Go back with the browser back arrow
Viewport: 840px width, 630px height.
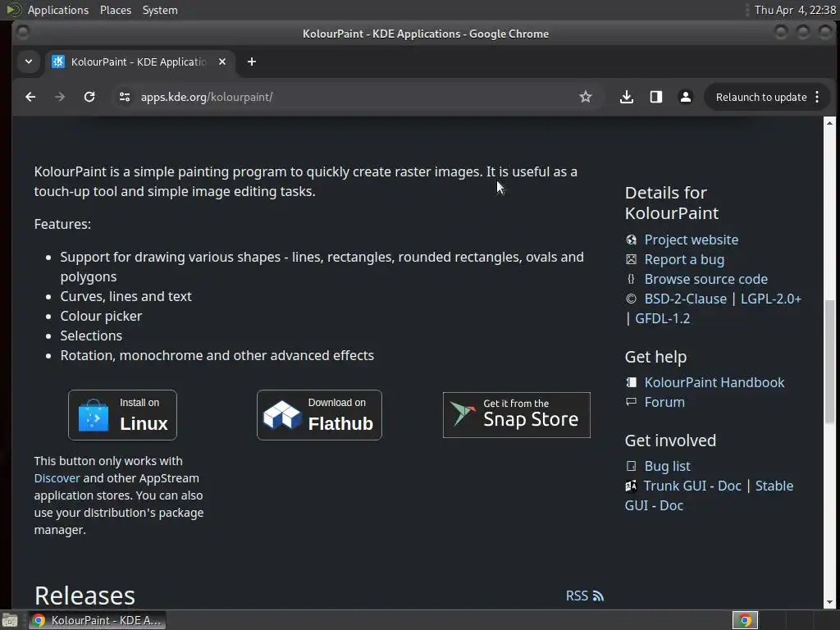point(30,97)
